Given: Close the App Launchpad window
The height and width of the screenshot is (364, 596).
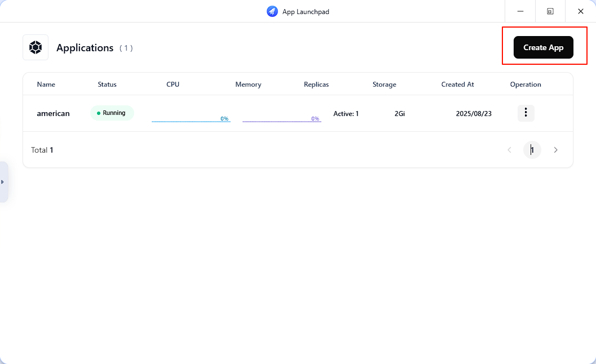Looking at the screenshot, I should [x=581, y=11].
